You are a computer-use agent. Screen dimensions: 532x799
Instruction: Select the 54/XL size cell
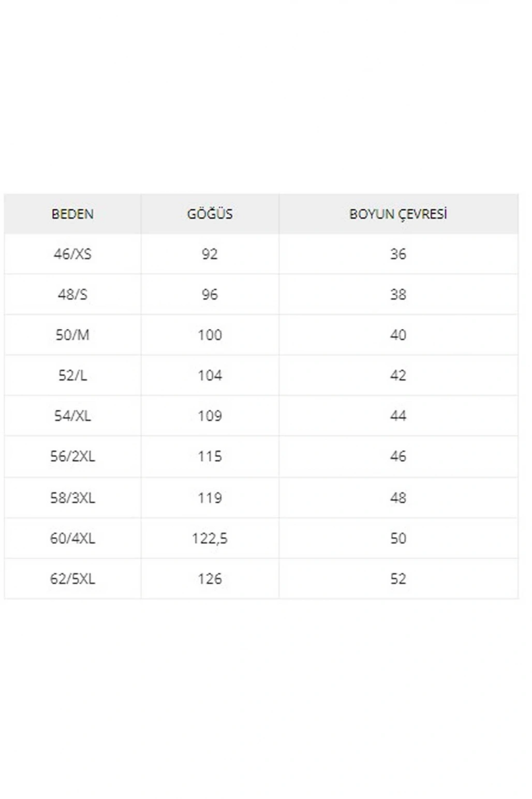pyautogui.click(x=72, y=416)
